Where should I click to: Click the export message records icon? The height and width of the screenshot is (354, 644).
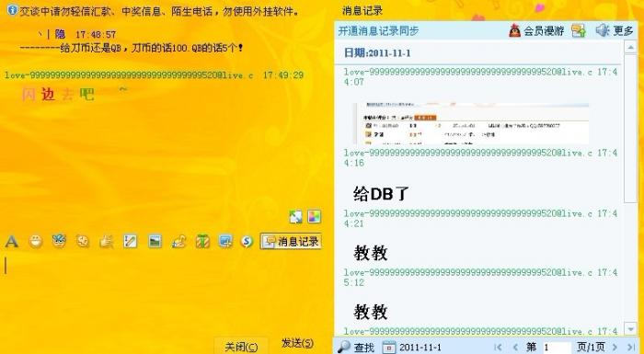point(579,30)
